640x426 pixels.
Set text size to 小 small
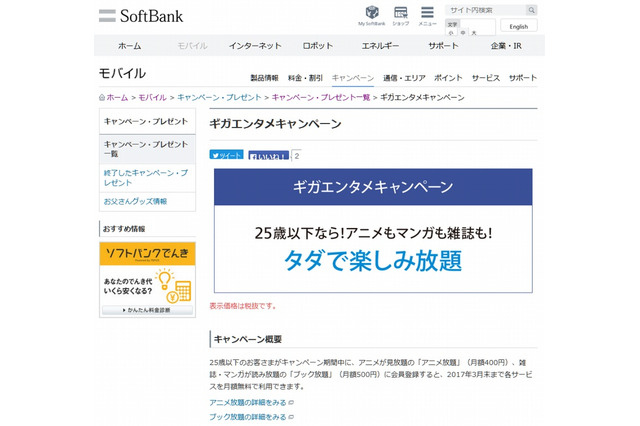(451, 33)
